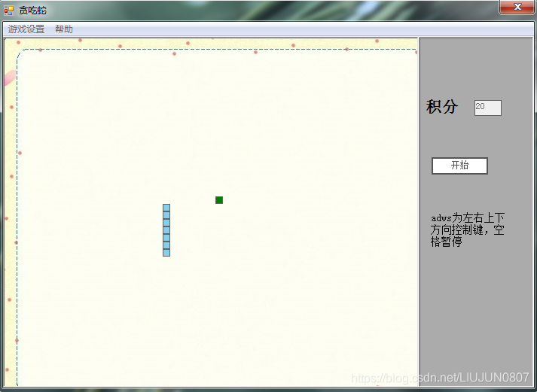The height and width of the screenshot is (392, 537).
Task: Click the 开始 start button
Action: point(459,166)
